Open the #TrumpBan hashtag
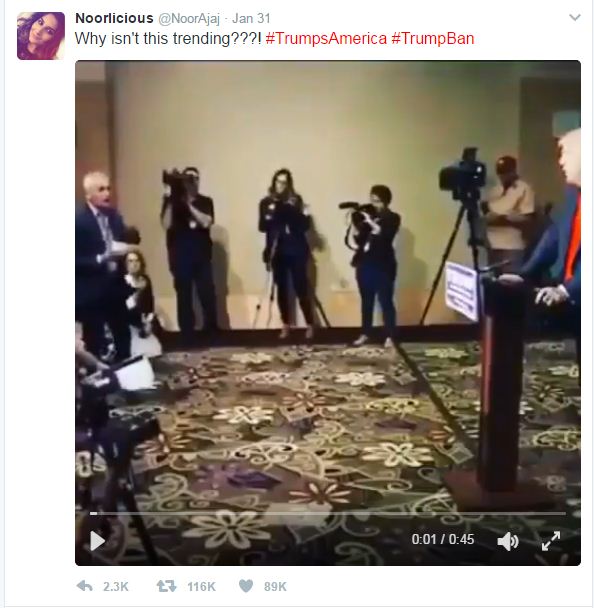 click(x=433, y=38)
